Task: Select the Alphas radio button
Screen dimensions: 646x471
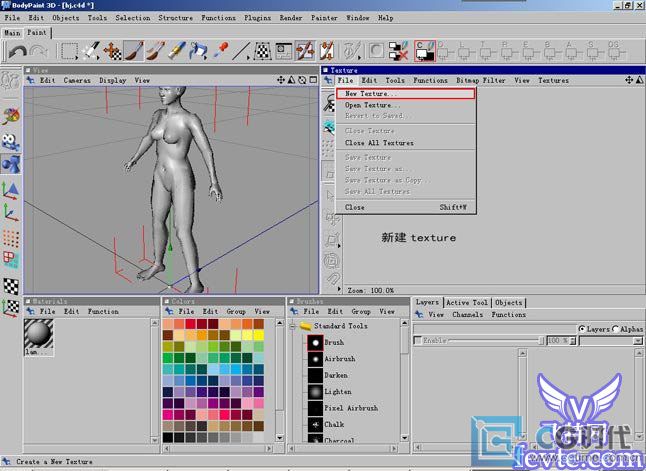Action: (616, 328)
